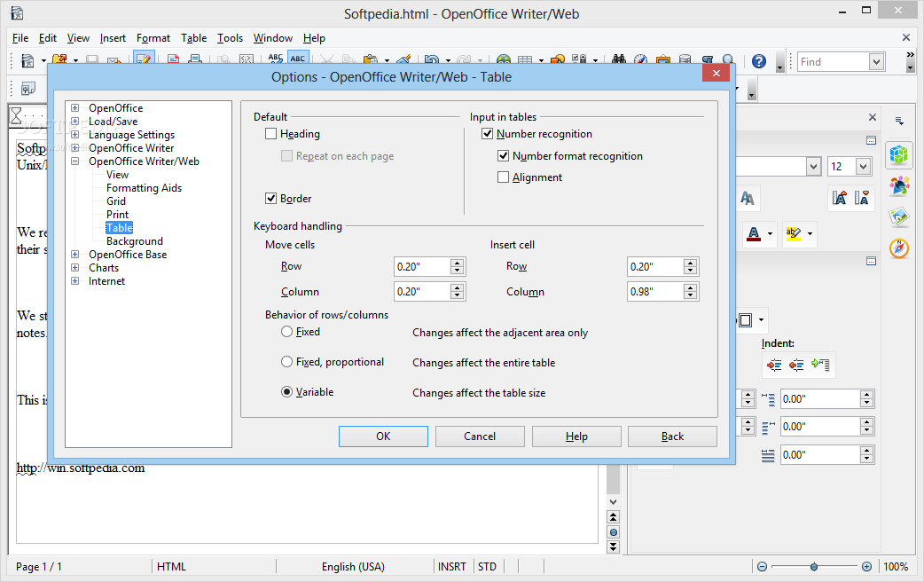Viewport: 924px width, 582px height.
Task: Click the Increase Indent icon
Action: 774,365
